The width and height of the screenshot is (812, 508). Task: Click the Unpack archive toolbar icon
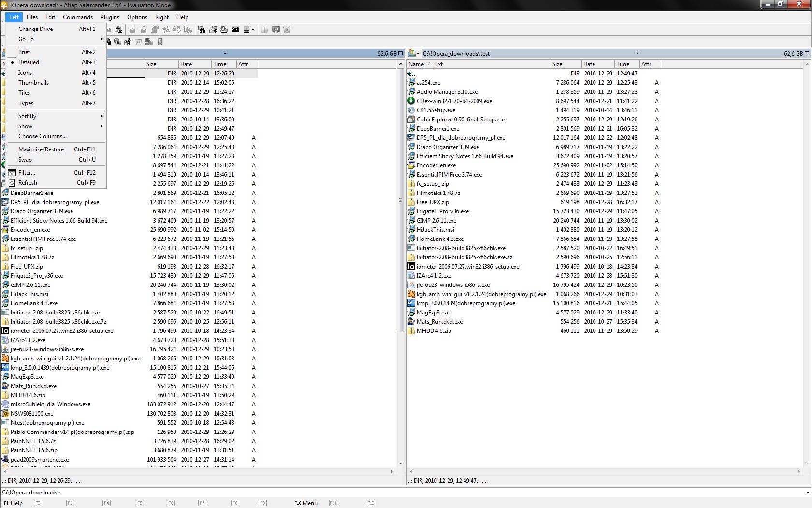144,30
